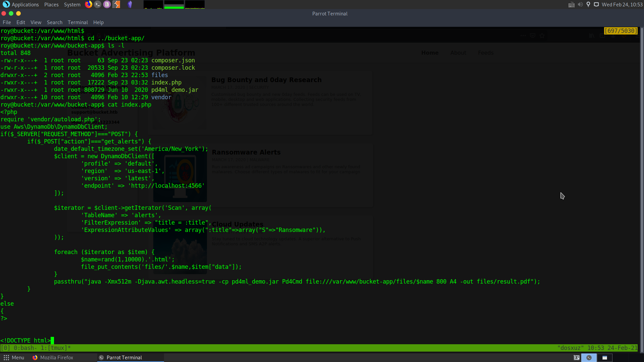
Task: Click the display tray icon
Action: point(596,4)
